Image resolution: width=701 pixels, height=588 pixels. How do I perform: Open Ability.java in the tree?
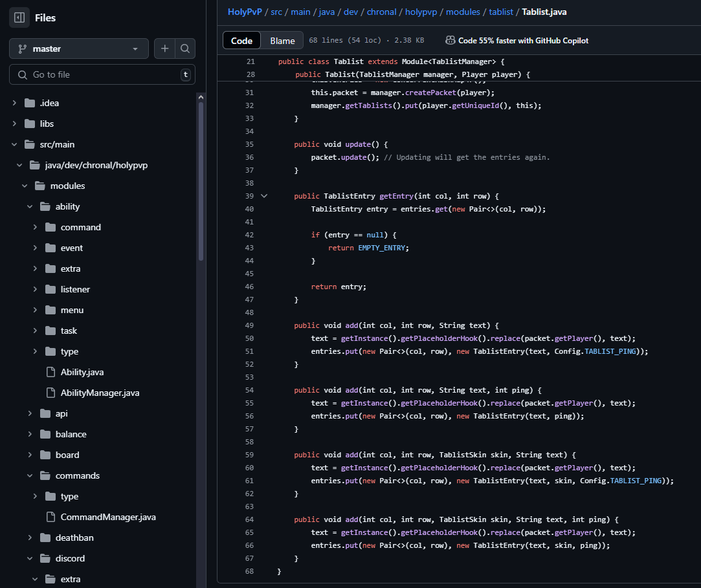82,372
